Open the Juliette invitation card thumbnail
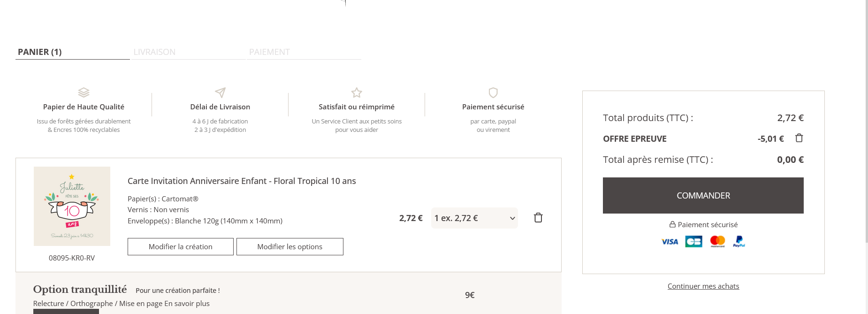868x314 pixels. pos(72,207)
